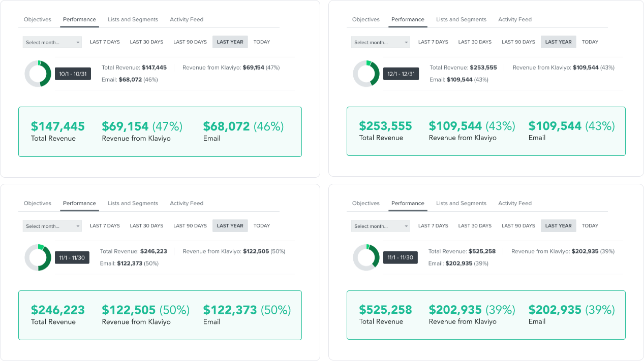
Task: Click LAST YEAR filter in the $147,445 panel
Action: 230,42
